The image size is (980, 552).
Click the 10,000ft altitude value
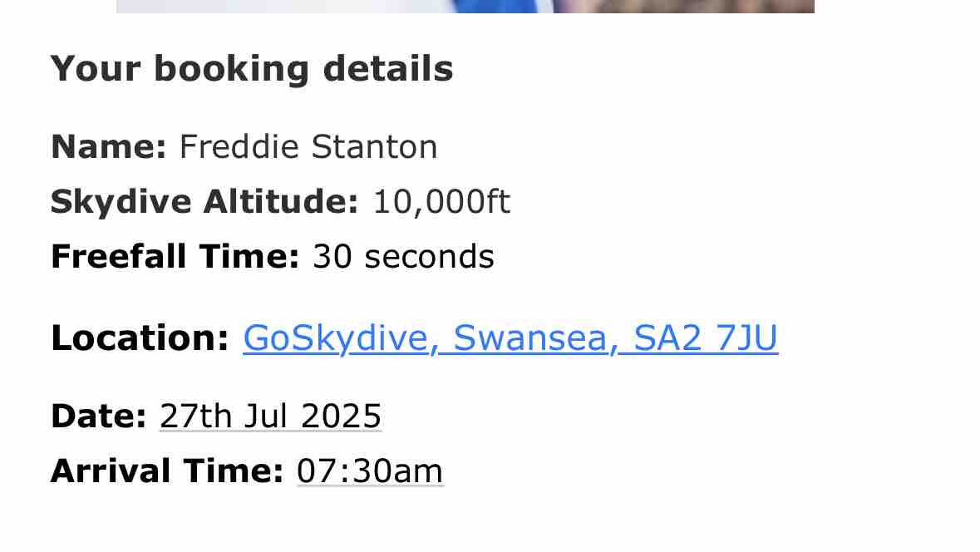point(441,201)
